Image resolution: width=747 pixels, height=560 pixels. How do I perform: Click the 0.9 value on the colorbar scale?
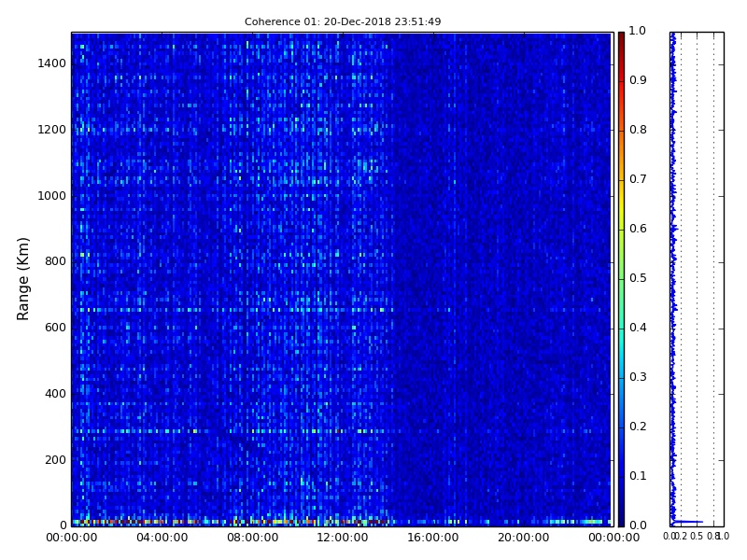(x=638, y=80)
